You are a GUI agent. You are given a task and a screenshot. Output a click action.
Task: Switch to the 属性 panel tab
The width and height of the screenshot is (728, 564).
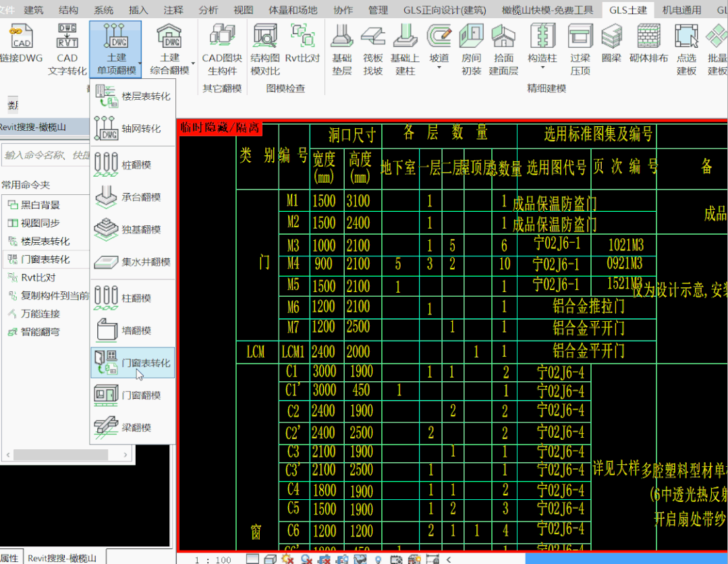point(9,557)
